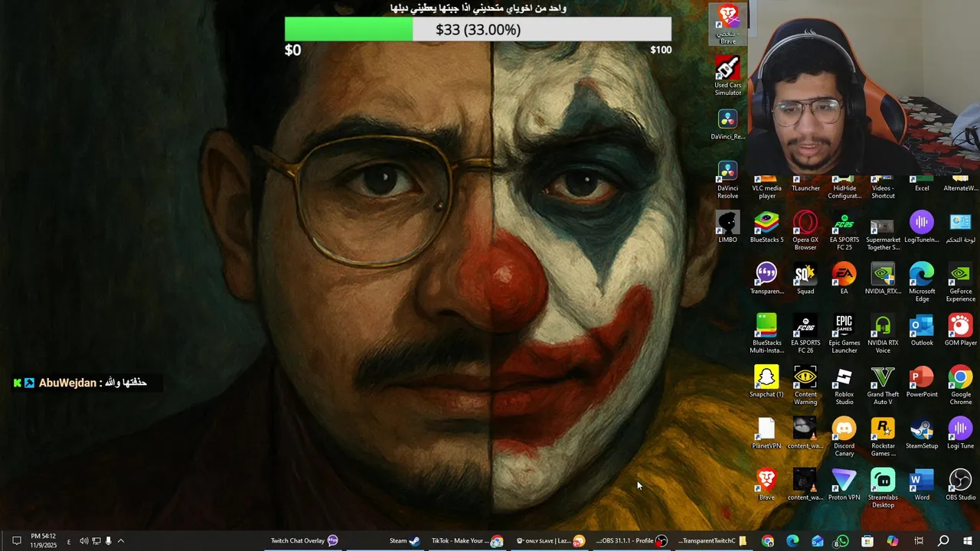980x551 pixels.
Task: Click the Windows Start button
Action: [967, 541]
